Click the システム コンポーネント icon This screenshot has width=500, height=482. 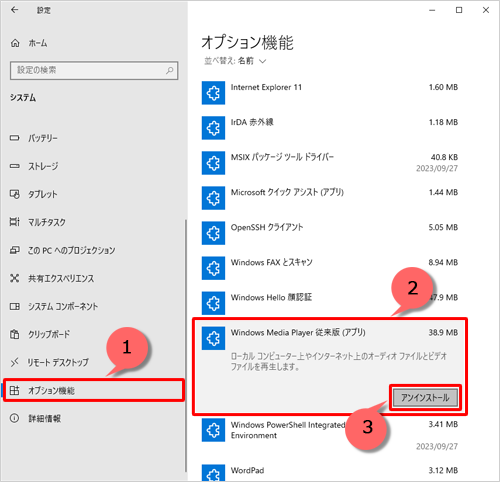pos(15,306)
